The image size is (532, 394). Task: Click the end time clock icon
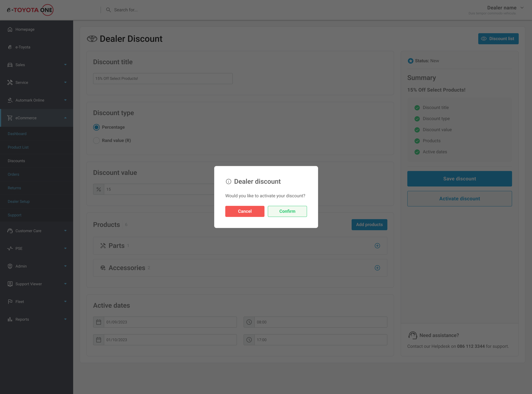coord(249,340)
